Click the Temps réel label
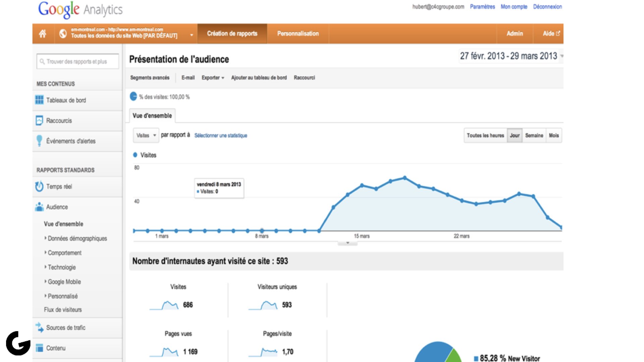The image size is (644, 362). click(x=59, y=186)
